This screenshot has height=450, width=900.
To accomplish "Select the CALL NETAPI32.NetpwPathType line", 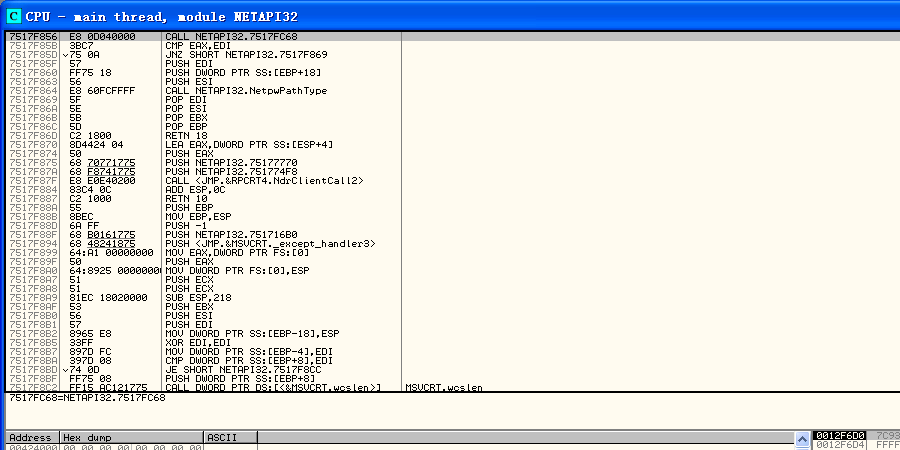I will click(x=246, y=90).
